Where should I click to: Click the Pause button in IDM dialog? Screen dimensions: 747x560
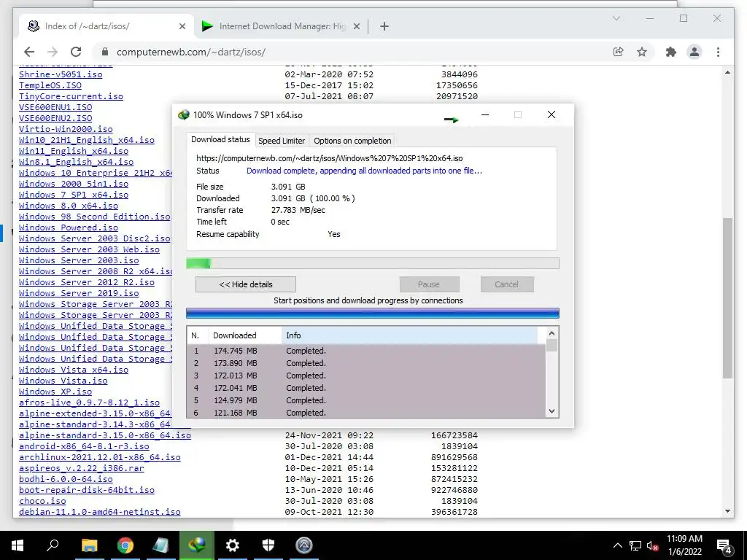429,284
